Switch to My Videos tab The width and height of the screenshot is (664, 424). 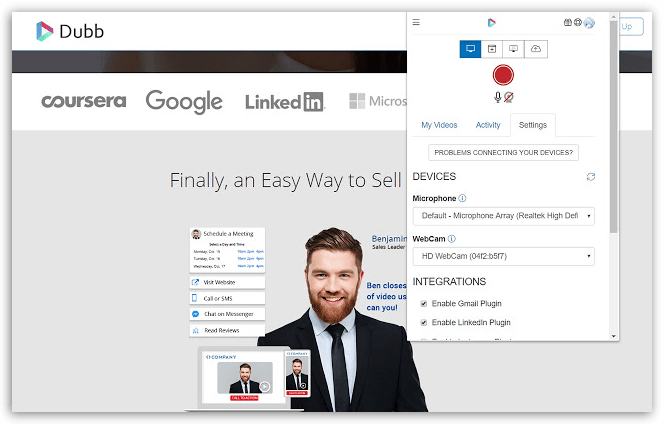(439, 125)
